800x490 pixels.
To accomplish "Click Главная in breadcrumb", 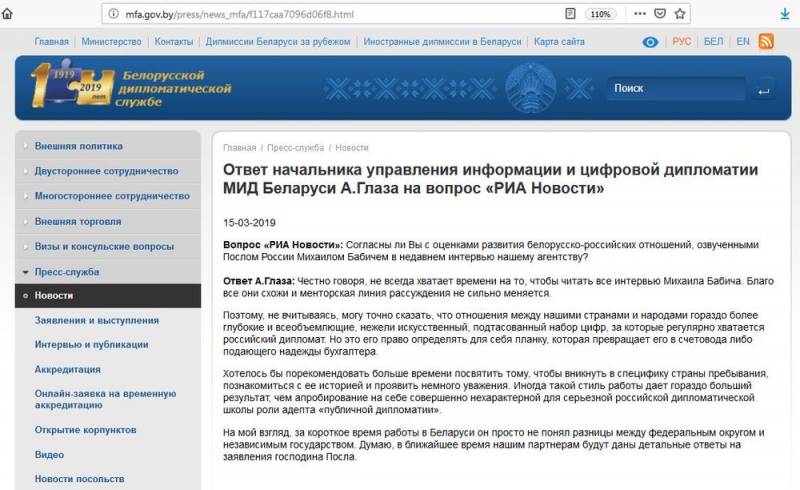I will pyautogui.click(x=239, y=148).
